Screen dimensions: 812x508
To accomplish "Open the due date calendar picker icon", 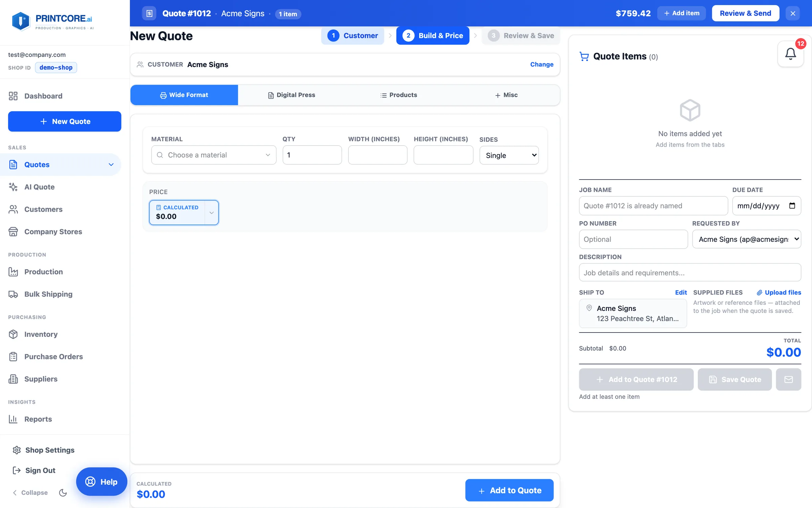I will pyautogui.click(x=792, y=206).
